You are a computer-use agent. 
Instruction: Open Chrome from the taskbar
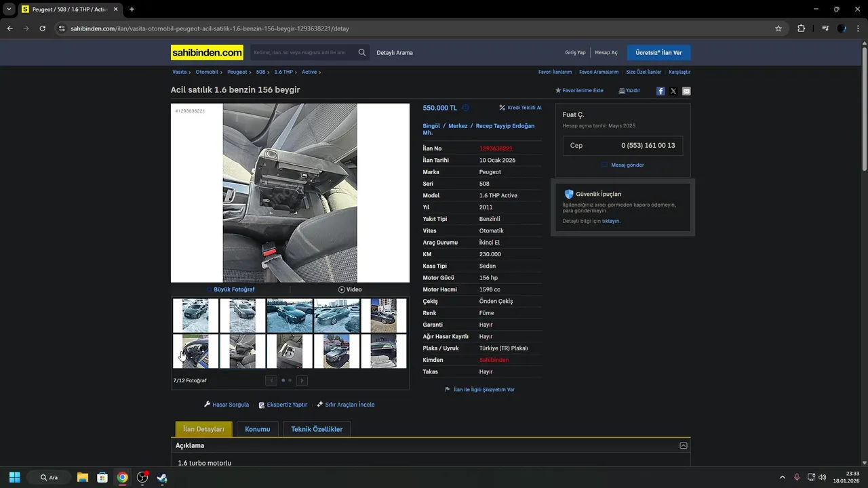[122, 477]
